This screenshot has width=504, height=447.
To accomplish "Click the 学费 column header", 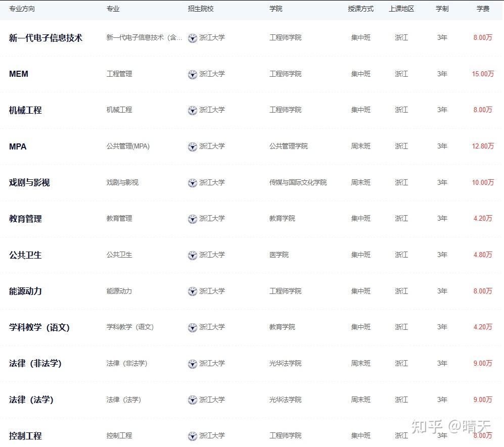I will [x=483, y=9].
